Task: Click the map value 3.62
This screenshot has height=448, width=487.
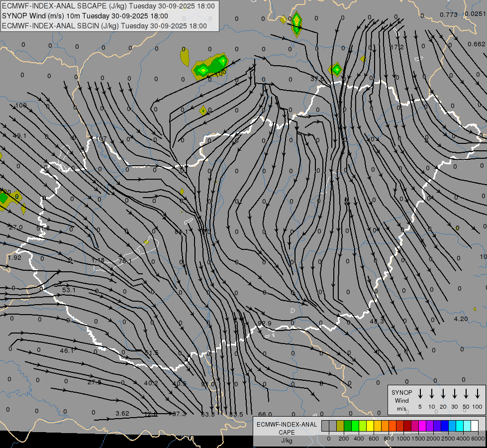Action: [x=122, y=414]
